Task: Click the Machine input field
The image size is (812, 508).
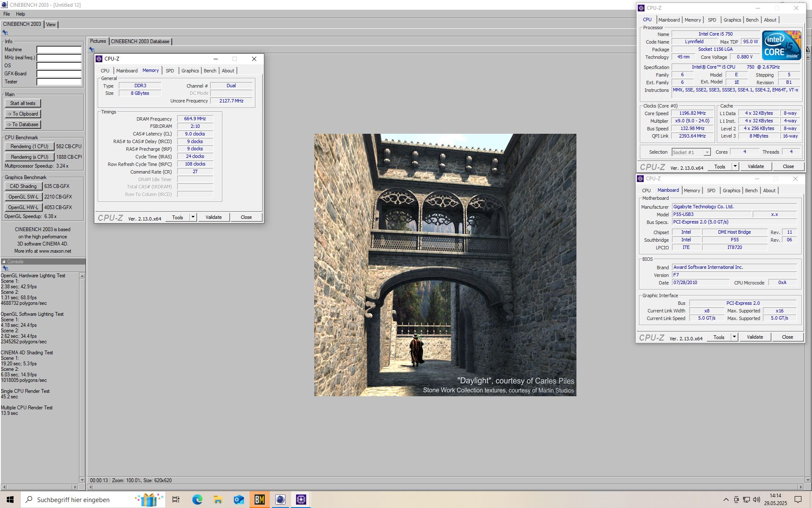Action: click(59, 50)
